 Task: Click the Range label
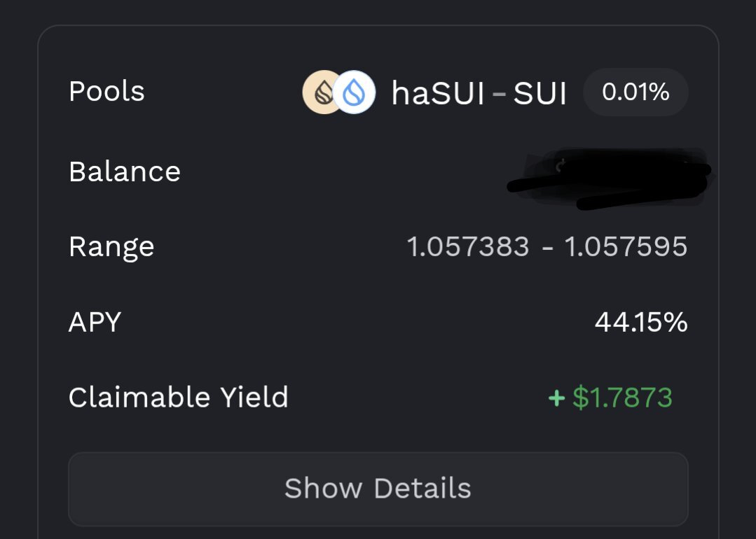111,248
